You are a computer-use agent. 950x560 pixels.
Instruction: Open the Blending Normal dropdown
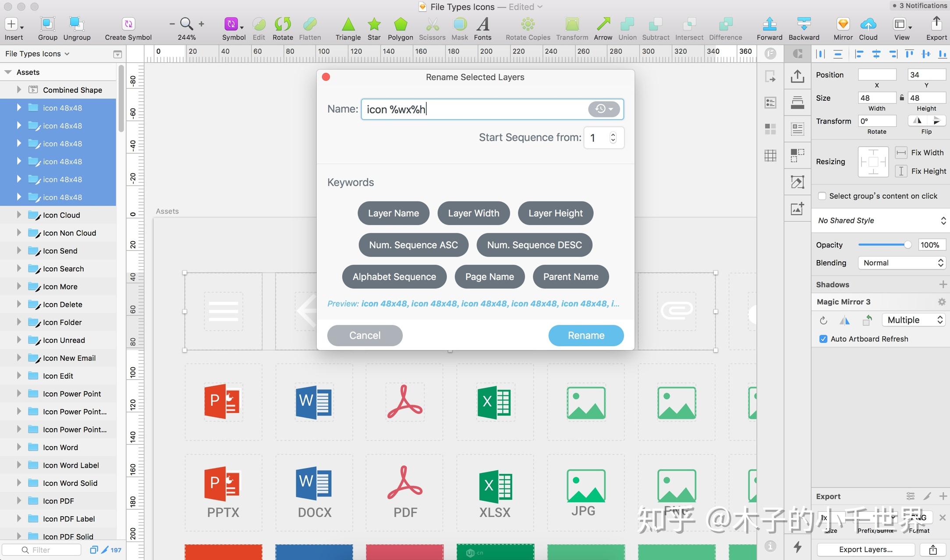(902, 263)
